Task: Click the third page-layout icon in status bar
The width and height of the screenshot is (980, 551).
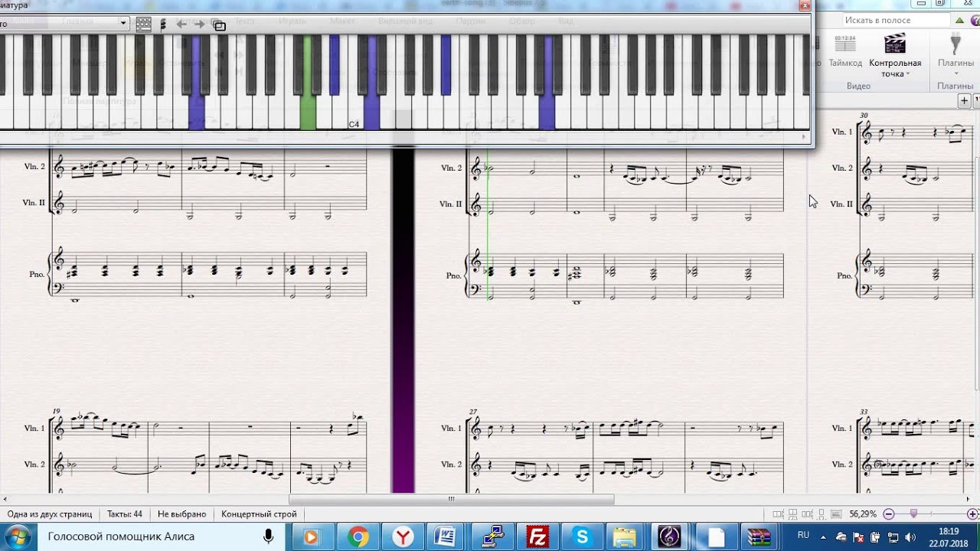Action: click(806, 514)
